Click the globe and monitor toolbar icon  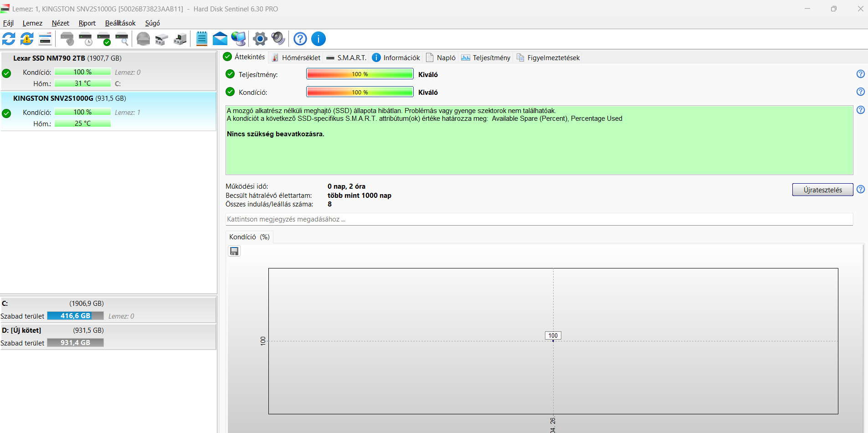(238, 39)
